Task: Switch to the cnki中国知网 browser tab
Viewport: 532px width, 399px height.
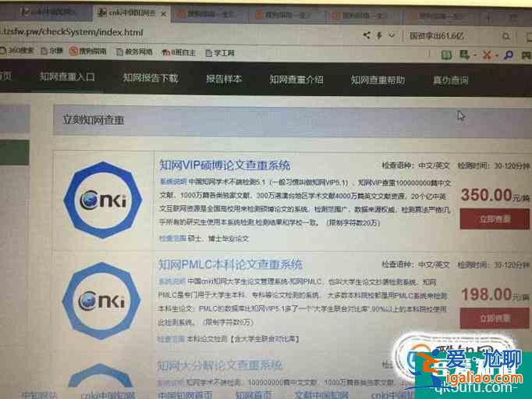Action: [127, 13]
